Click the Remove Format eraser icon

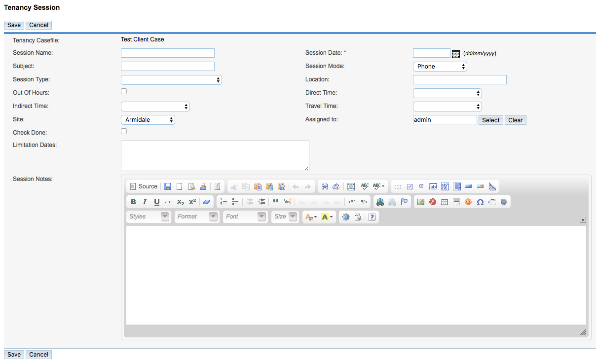pyautogui.click(x=207, y=202)
